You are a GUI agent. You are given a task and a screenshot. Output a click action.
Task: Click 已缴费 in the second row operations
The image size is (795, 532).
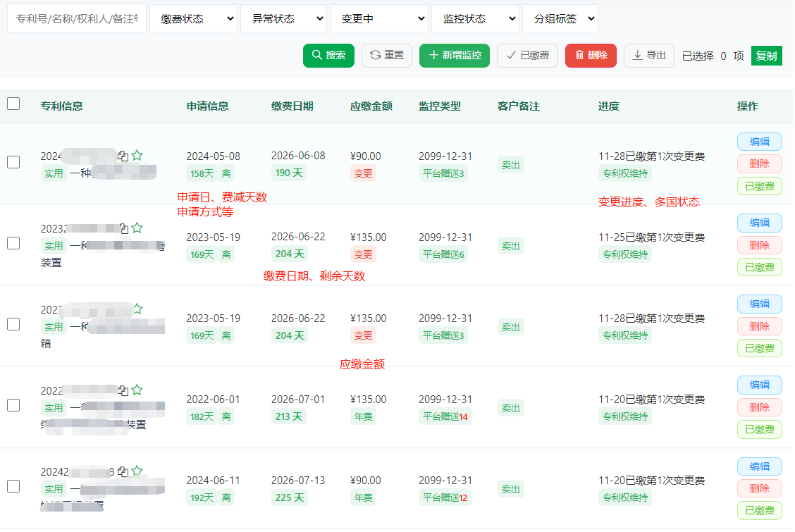tap(759, 266)
